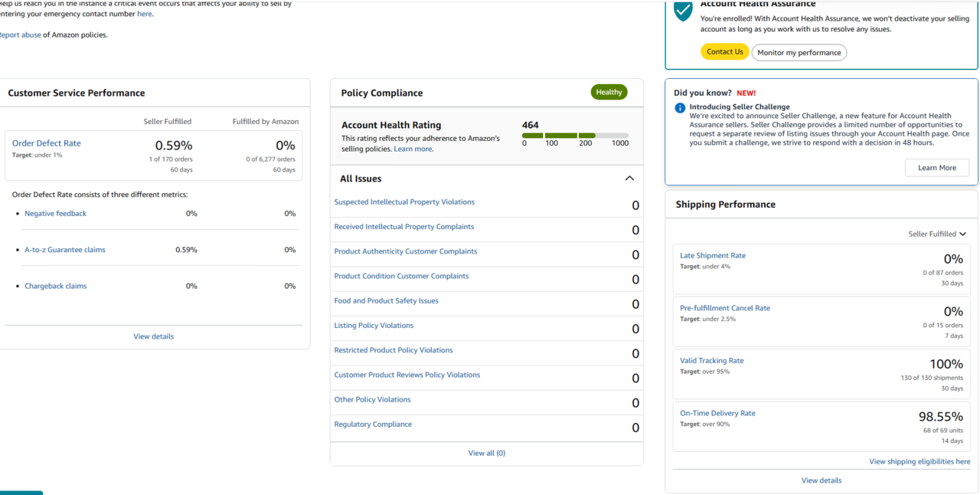Open Suspected Intellectual Property Violations
This screenshot has height=495, width=980.
(x=404, y=202)
